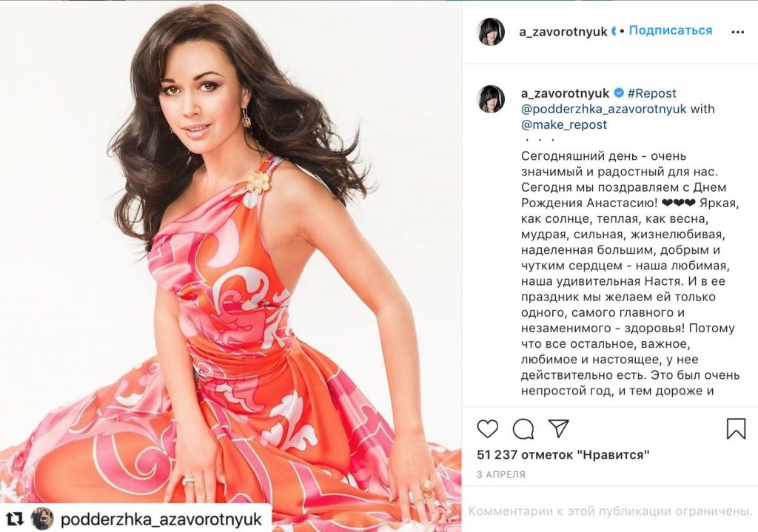The width and height of the screenshot is (758, 532).
Task: Like the post with heart icon
Action: 487,428
